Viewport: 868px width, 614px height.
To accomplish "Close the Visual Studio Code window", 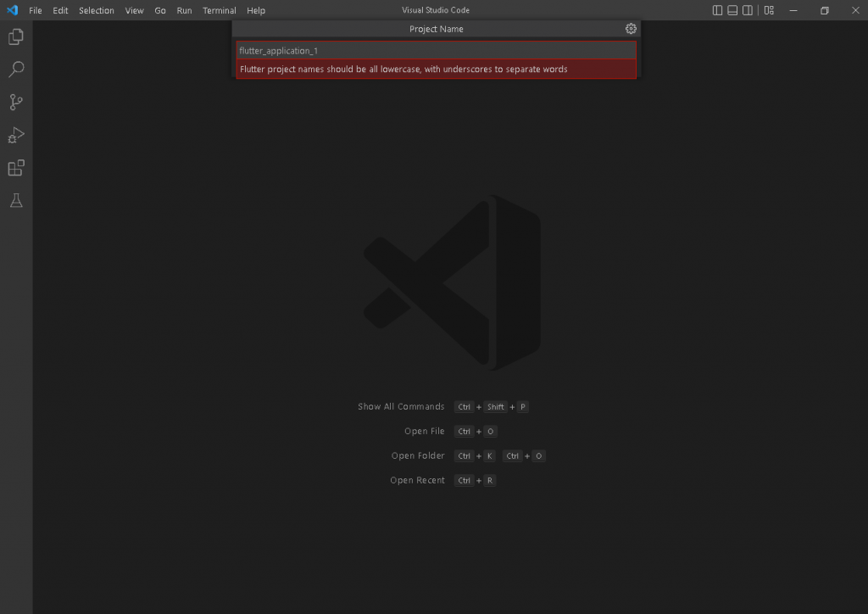I will (x=855, y=10).
